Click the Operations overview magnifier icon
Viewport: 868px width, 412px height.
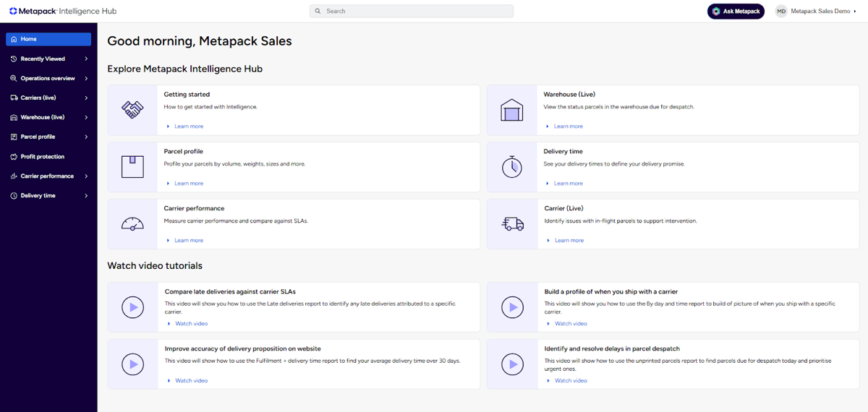click(x=14, y=78)
